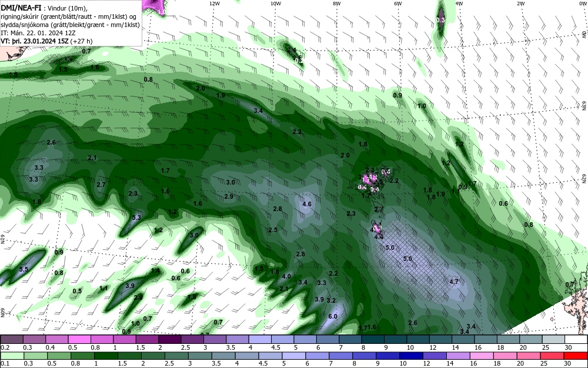Screen dimensions: 588x368
Task: Click the '1.4' precipitation value
Action: pyautogui.click(x=156, y=270)
